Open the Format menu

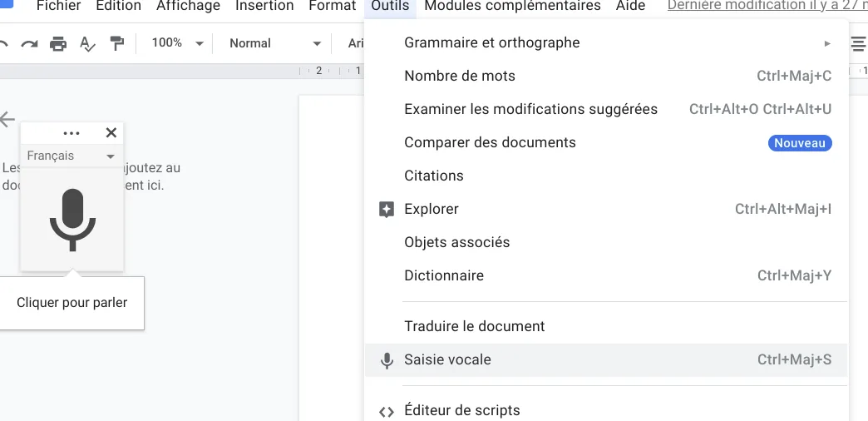[x=332, y=6]
